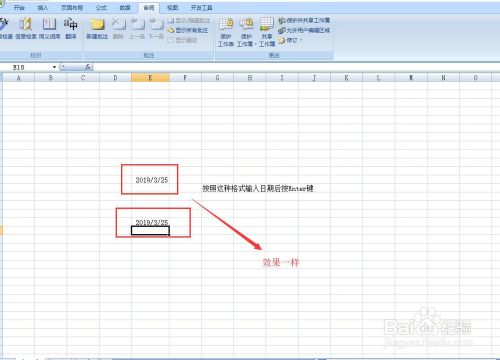Select column C header
The width and height of the screenshot is (500, 360).
pyautogui.click(x=83, y=78)
